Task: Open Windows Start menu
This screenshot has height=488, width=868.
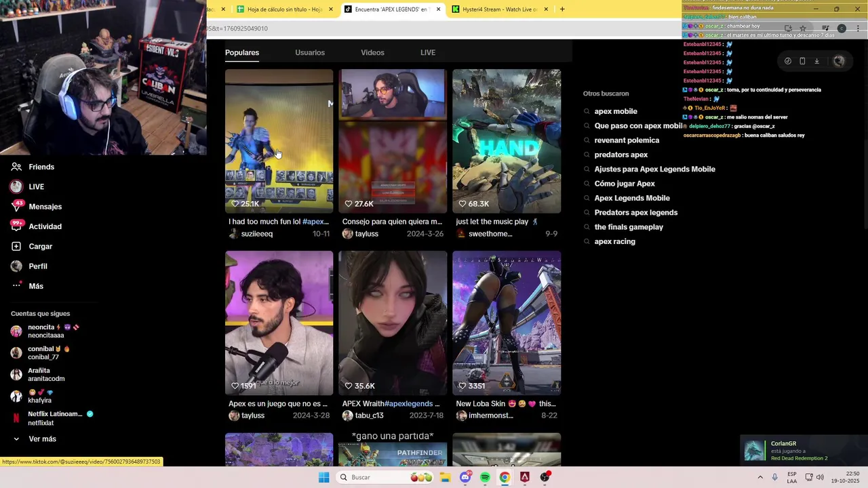Action: point(324,477)
